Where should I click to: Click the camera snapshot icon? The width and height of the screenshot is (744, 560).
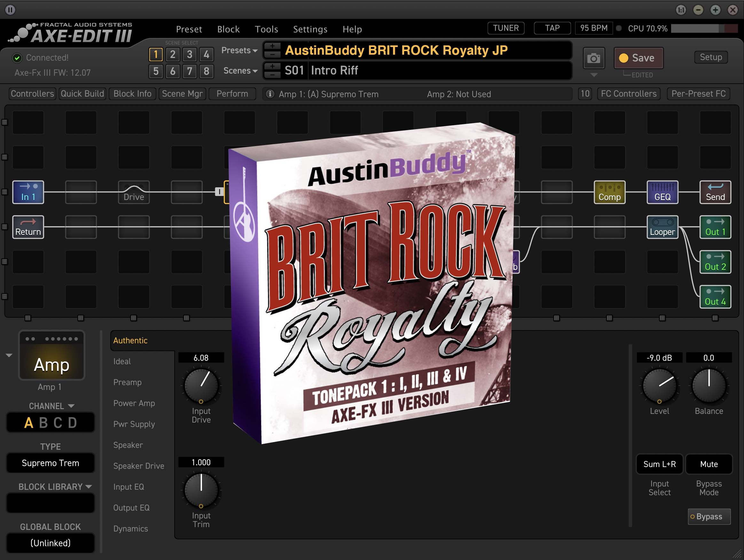(594, 58)
